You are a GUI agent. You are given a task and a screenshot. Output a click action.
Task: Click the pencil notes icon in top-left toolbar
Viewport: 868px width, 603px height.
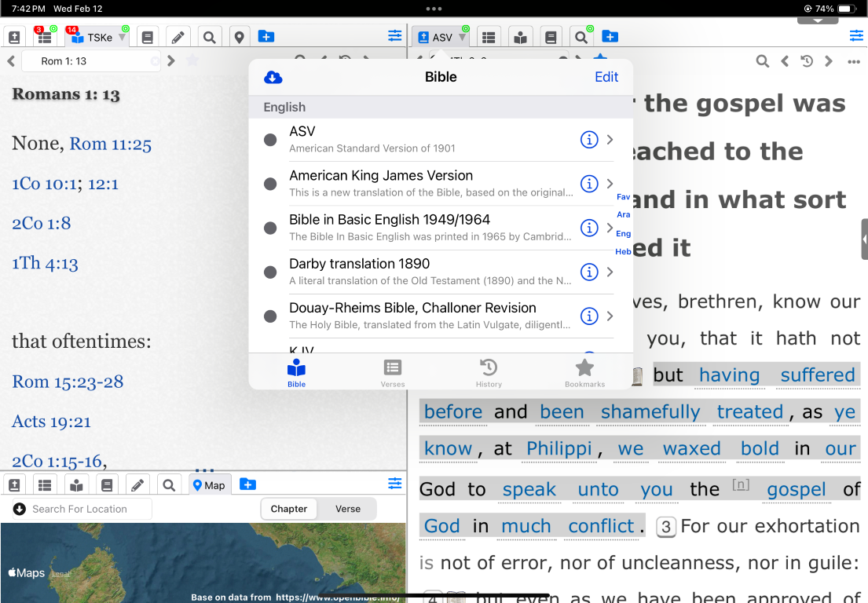pyautogui.click(x=178, y=37)
